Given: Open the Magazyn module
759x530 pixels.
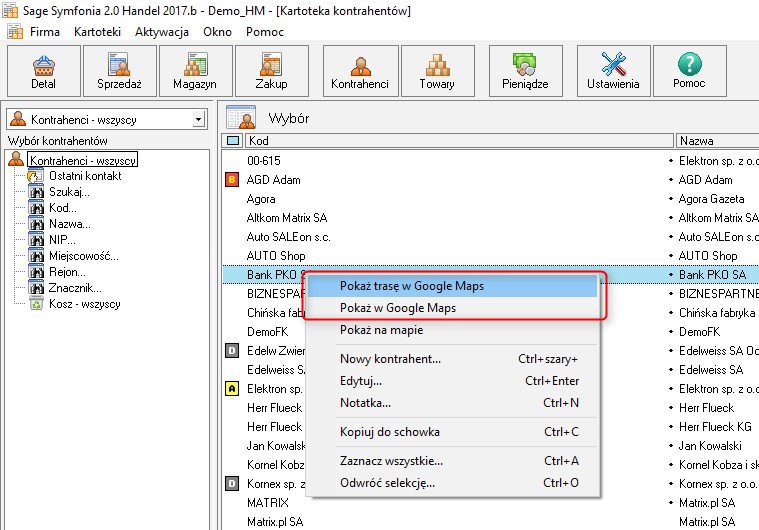Looking at the screenshot, I should [196, 71].
